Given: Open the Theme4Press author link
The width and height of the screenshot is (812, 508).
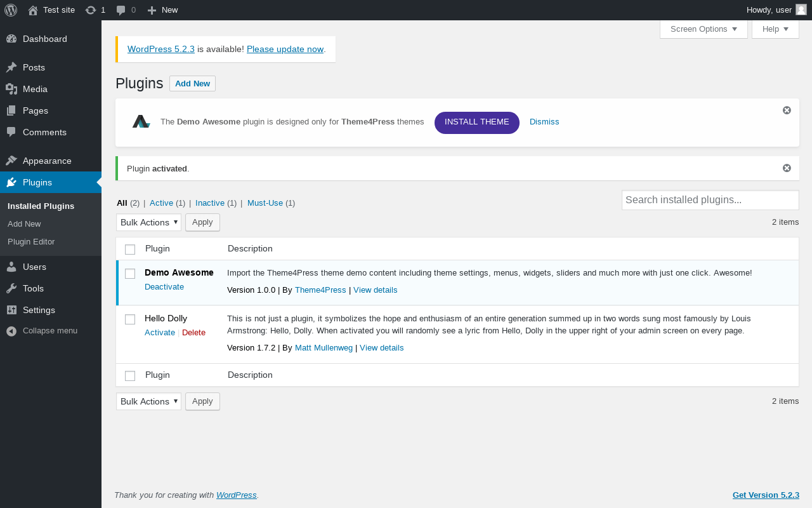Looking at the screenshot, I should pos(320,290).
